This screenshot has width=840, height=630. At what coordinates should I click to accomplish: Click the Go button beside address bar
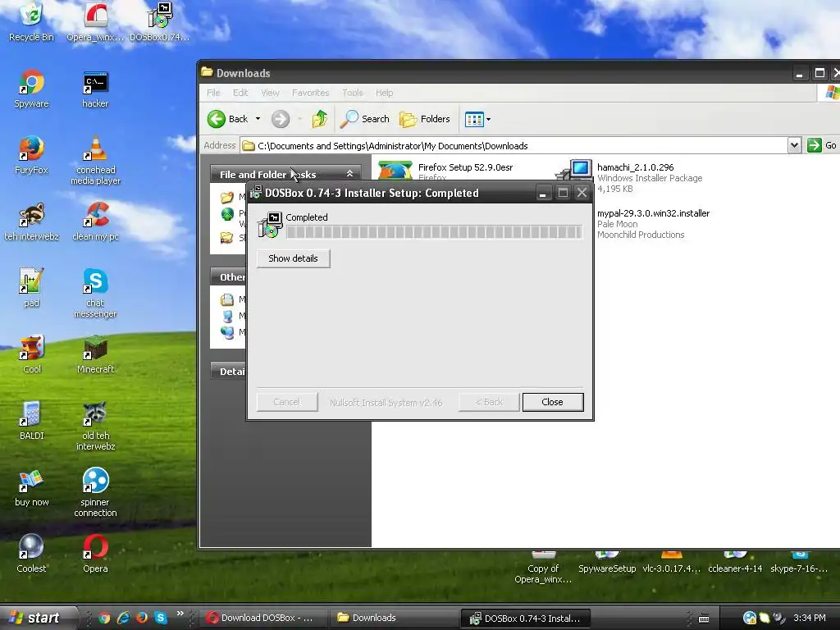coord(822,145)
